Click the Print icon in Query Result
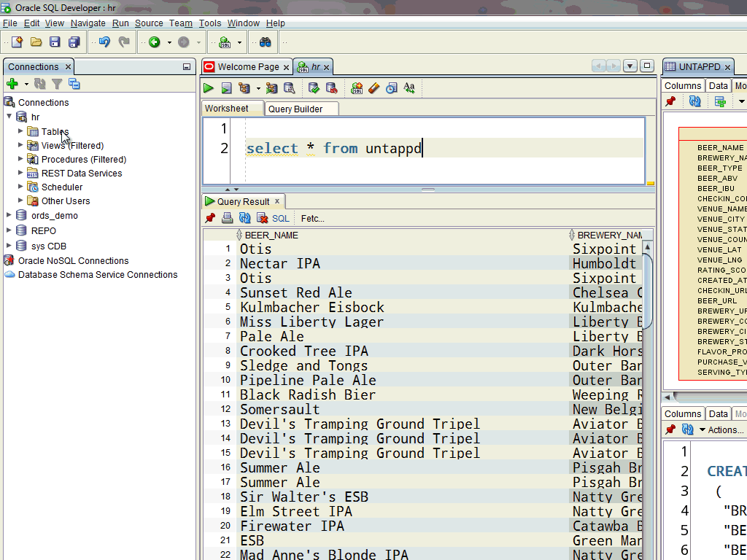The image size is (747, 560). [x=228, y=218]
